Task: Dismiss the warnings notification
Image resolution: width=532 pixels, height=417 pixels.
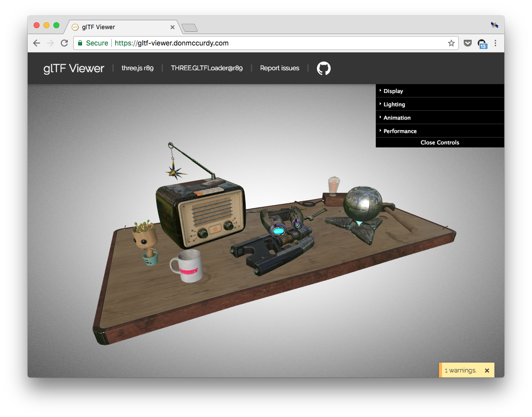Action: 487,371
